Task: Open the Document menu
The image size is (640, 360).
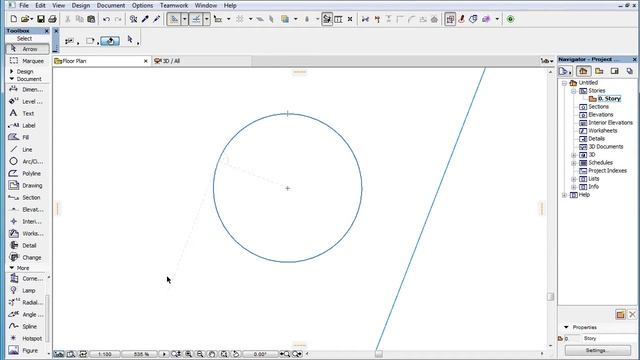Action: click(x=111, y=5)
